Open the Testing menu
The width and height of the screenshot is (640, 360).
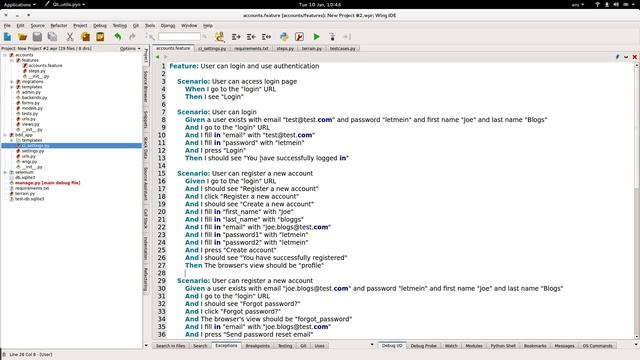coord(120,25)
